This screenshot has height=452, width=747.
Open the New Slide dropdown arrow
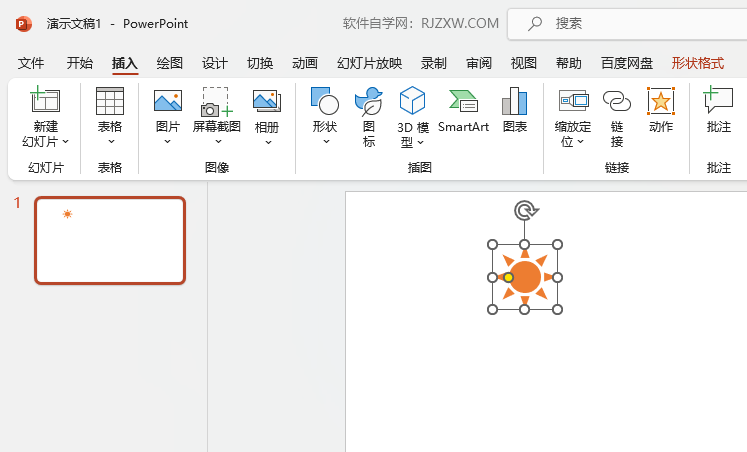(x=66, y=142)
